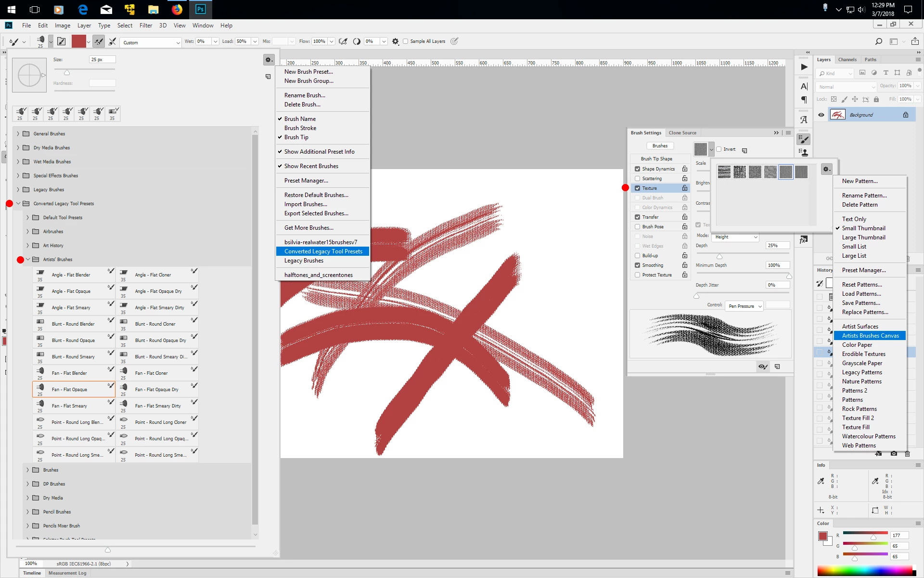Click the foreground color swatch in options bar
The width and height of the screenshot is (924, 578).
78,41
